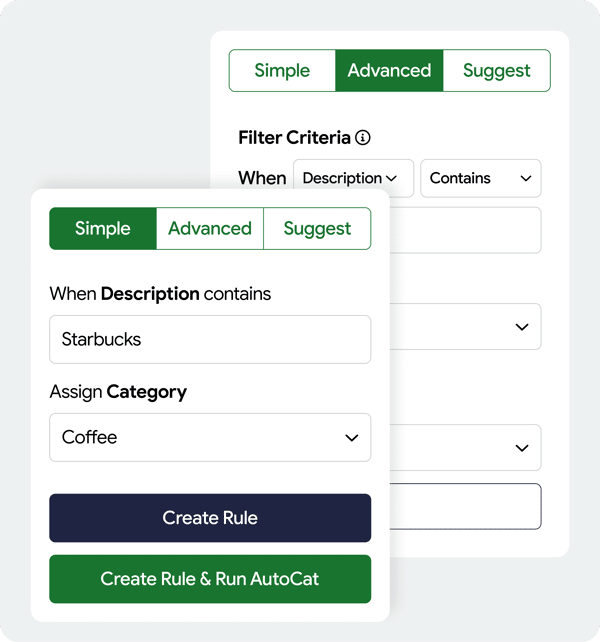
Task: Click the Filter Criteria heading text
Action: click(x=294, y=138)
